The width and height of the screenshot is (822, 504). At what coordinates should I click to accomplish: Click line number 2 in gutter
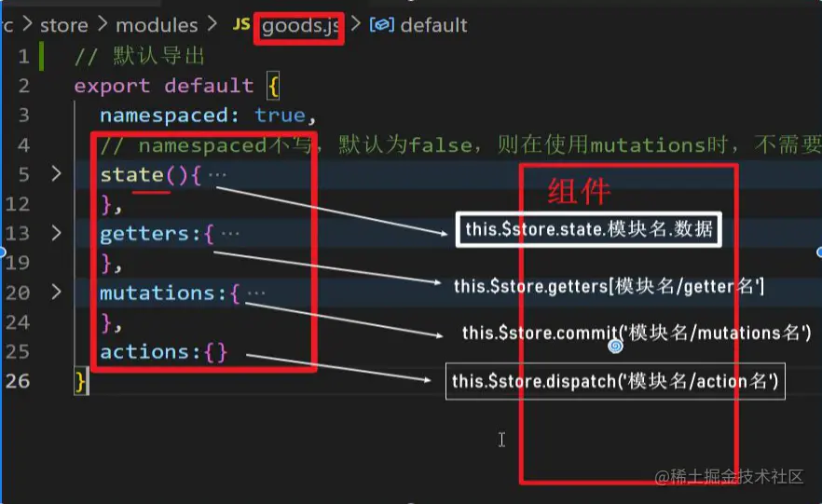click(x=23, y=86)
